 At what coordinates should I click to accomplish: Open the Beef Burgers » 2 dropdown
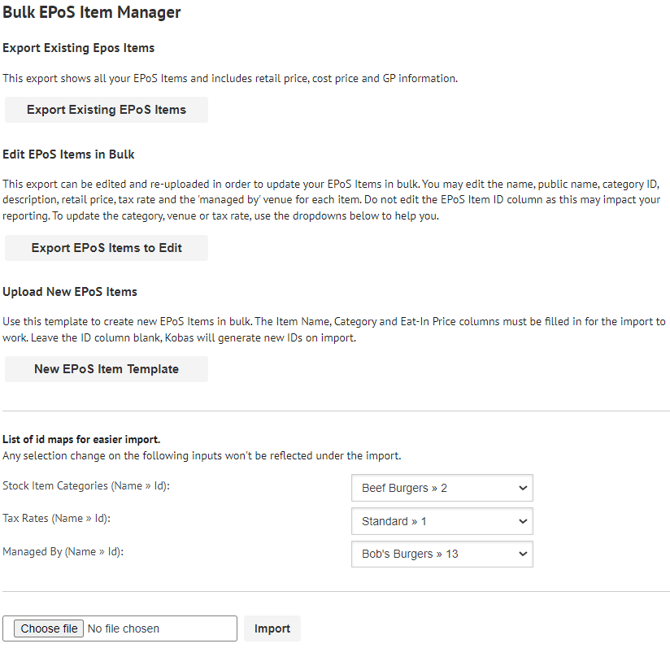point(442,488)
